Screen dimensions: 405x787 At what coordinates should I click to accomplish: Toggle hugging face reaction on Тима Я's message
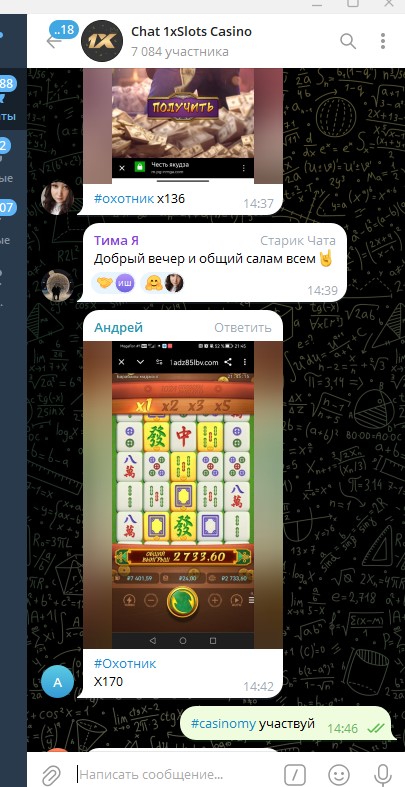162,284
